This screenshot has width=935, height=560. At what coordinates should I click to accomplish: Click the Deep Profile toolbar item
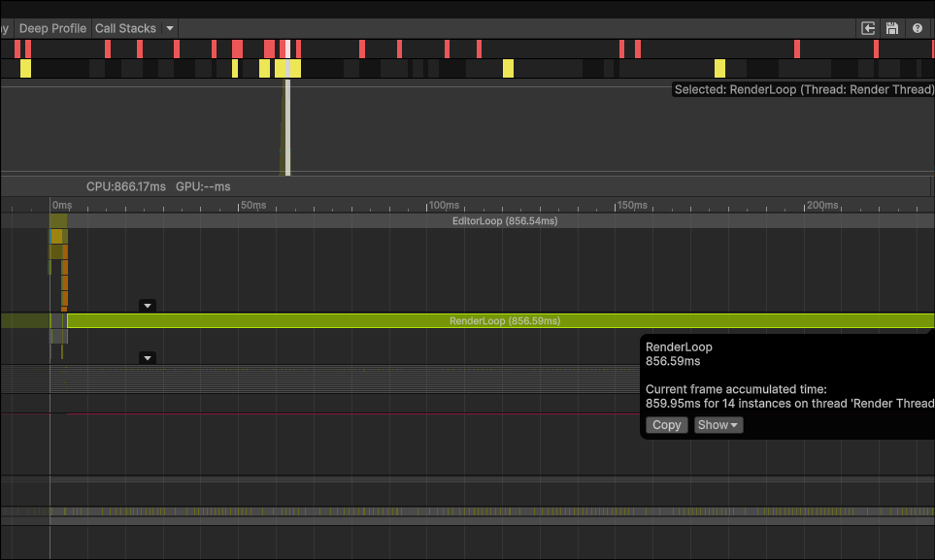pos(51,28)
